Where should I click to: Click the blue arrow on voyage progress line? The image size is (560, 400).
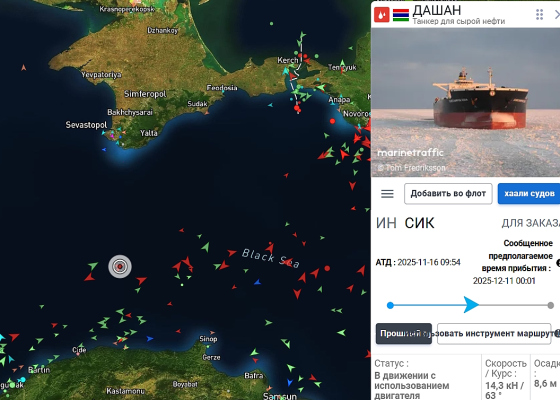[471, 305]
